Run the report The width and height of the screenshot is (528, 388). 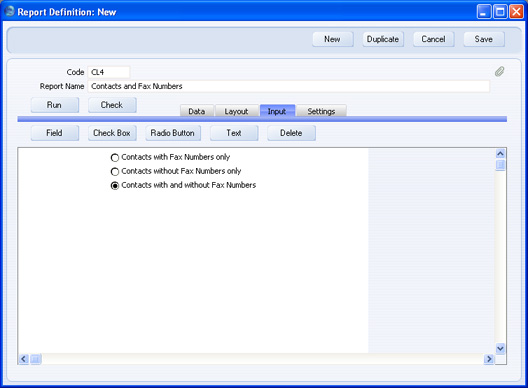point(55,105)
